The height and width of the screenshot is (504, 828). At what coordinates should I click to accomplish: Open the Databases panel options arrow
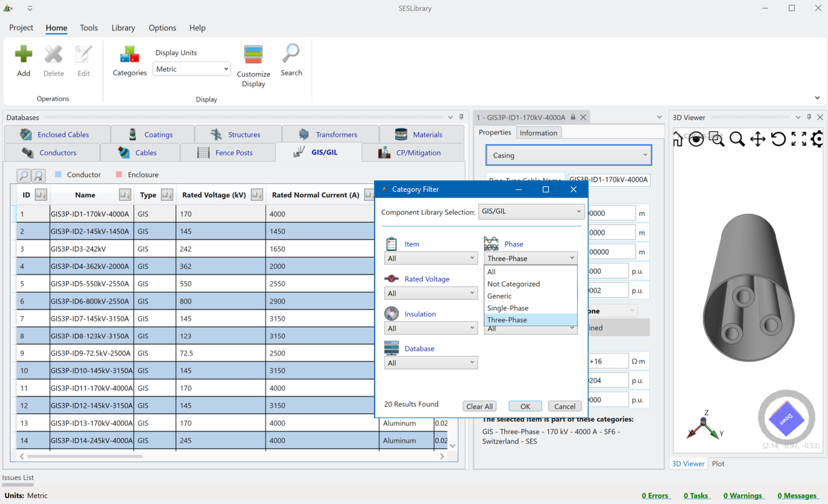click(x=451, y=117)
